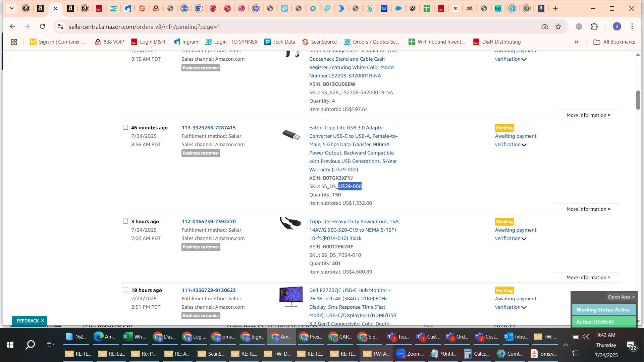Open Eaton Tripp Lite USB 3.0 Adapter listing
The image size is (644, 362).
tap(354, 148)
